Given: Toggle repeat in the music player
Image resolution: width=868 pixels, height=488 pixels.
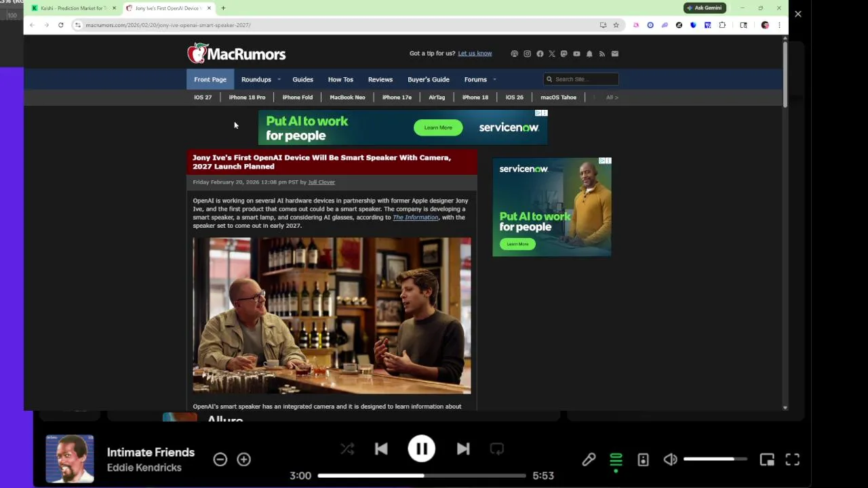Looking at the screenshot, I should 497,449.
